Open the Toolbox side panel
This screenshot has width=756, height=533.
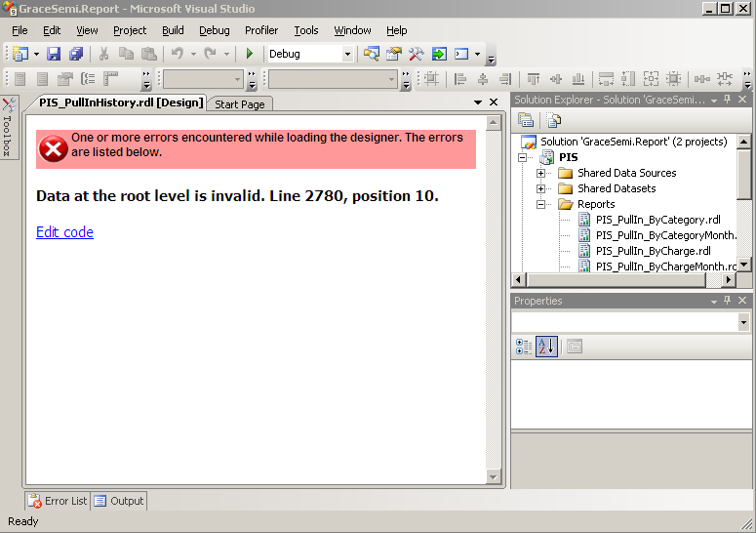pyautogui.click(x=8, y=129)
